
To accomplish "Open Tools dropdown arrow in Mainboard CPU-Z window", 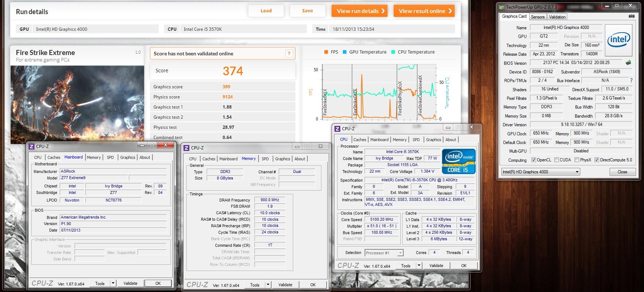I will pyautogui.click(x=113, y=283).
